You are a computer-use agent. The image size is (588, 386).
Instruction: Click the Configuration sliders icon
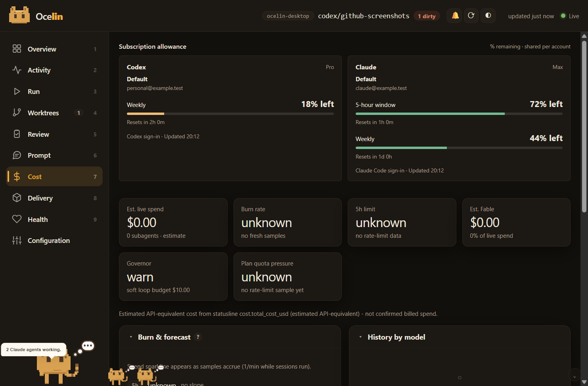pyautogui.click(x=17, y=241)
